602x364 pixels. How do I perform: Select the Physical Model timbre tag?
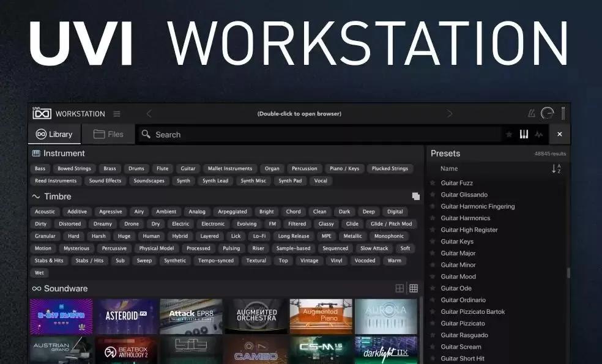tap(156, 248)
